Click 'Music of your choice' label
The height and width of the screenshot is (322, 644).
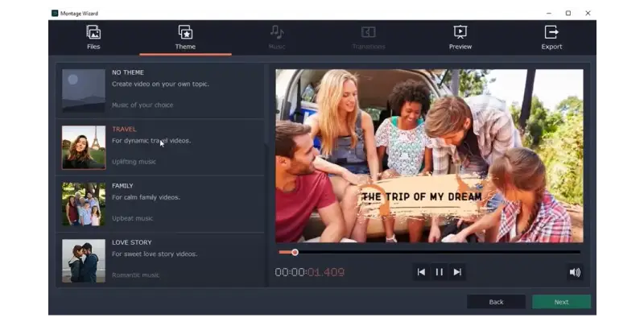(142, 105)
